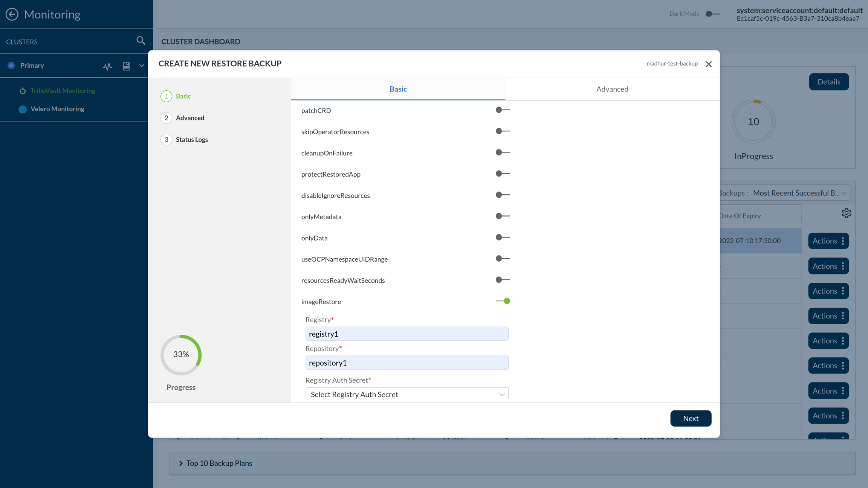
Task: Disable the imageRestore toggle
Action: click(x=503, y=301)
